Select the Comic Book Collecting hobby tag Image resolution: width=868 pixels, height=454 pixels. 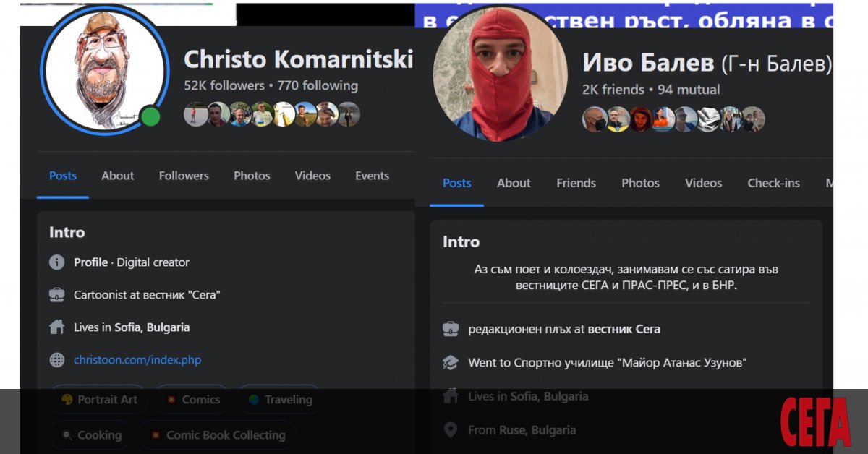coord(217,435)
